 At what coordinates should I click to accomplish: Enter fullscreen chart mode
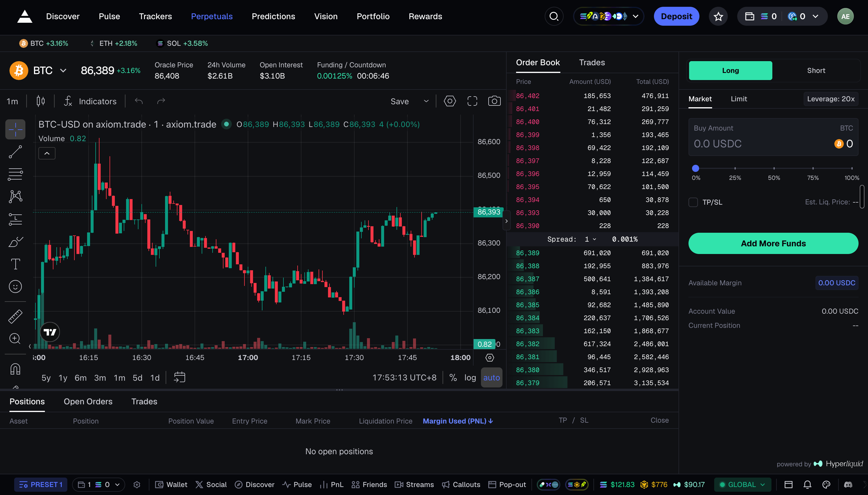click(472, 101)
